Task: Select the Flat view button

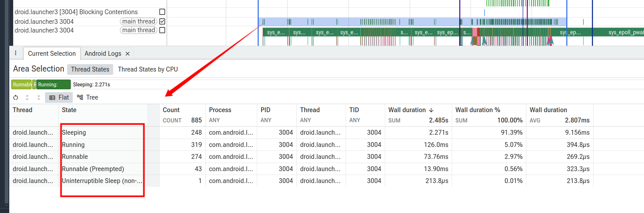Action: click(x=59, y=97)
